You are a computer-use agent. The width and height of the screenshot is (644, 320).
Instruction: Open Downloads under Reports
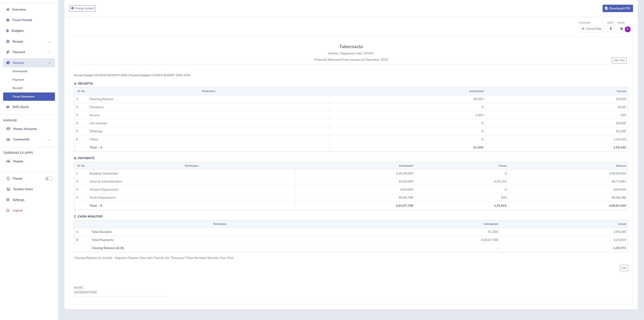(20, 71)
